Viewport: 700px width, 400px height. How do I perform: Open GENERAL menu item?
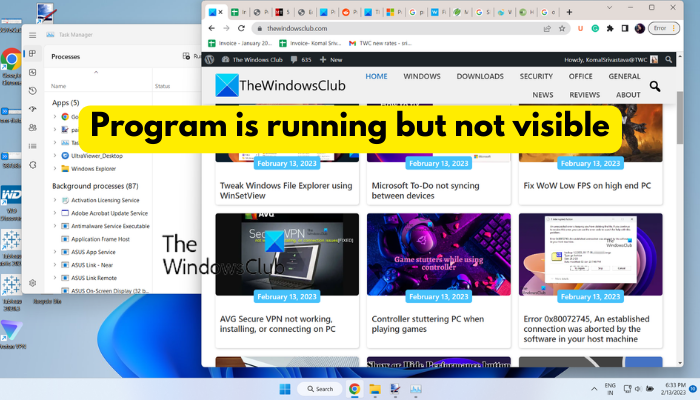click(624, 76)
